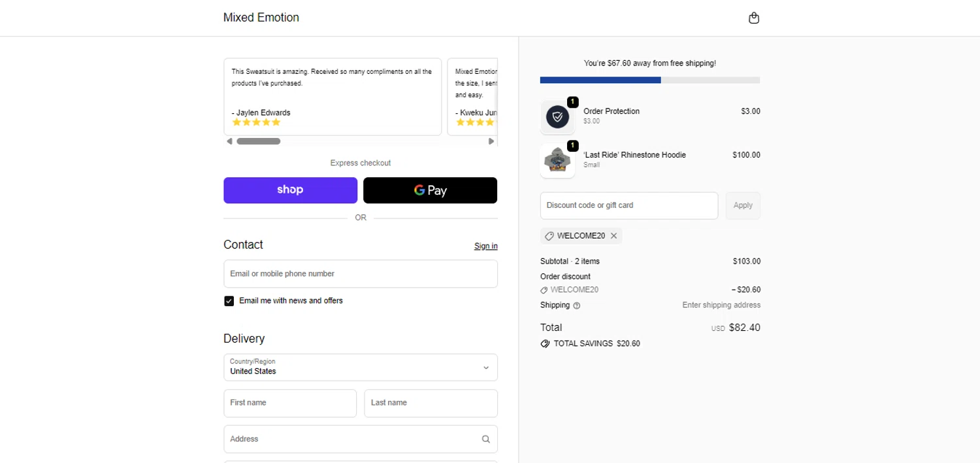Click the reviews scrollbar right arrow
This screenshot has height=463, width=980.
(491, 141)
